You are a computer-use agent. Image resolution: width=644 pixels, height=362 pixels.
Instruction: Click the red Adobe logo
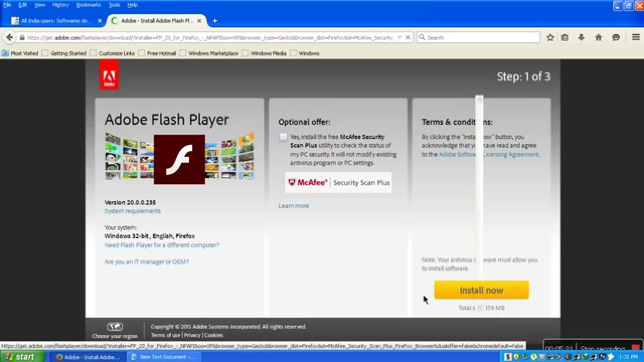tap(109, 74)
